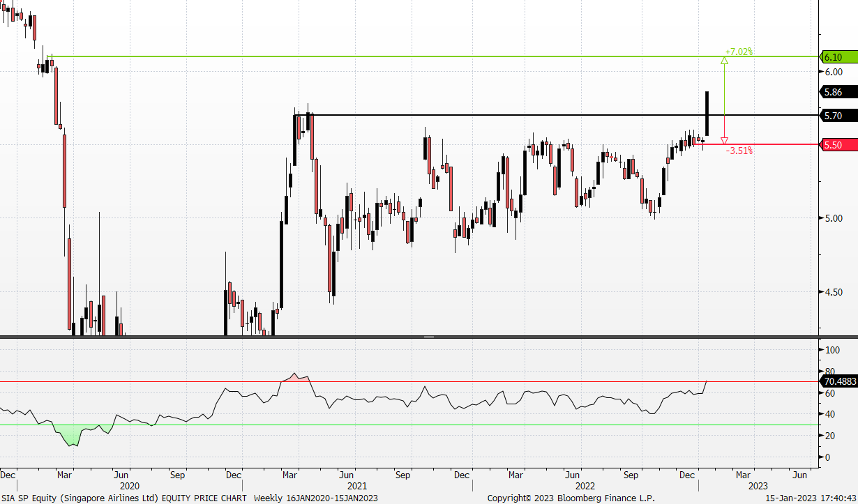
Task: Select the green horizontal line at 6.10
Action: click(x=432, y=56)
